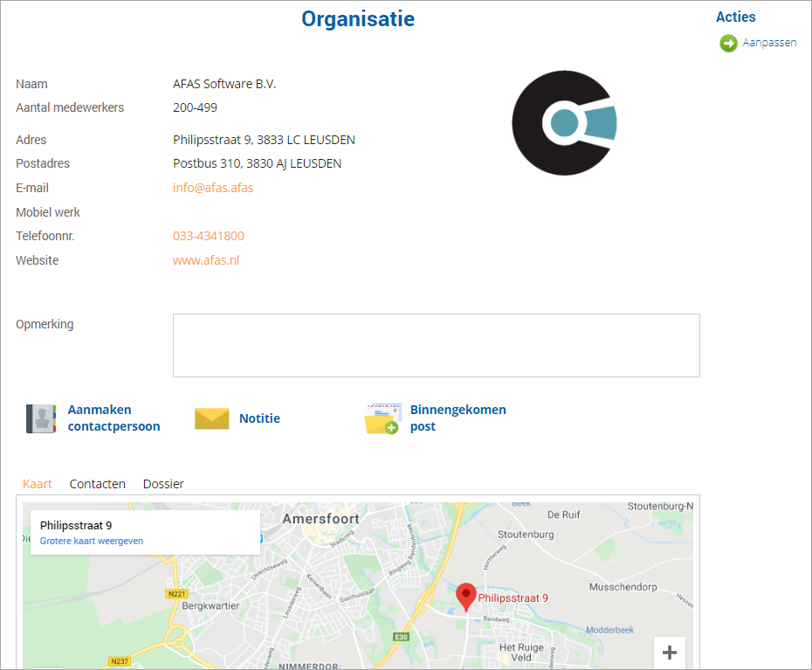Click the N237 road marker on the map
Viewport: 812px width, 670px height.
point(120,661)
